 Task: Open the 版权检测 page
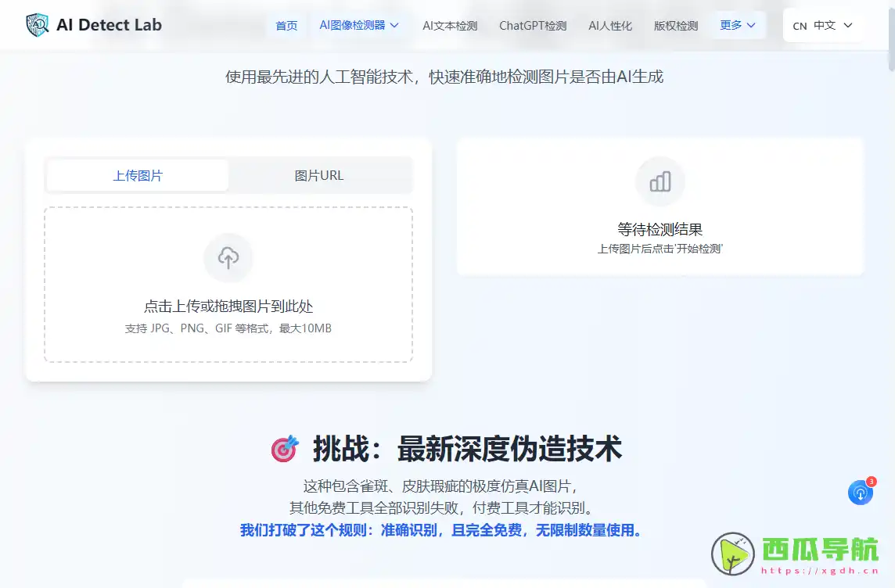pos(676,26)
